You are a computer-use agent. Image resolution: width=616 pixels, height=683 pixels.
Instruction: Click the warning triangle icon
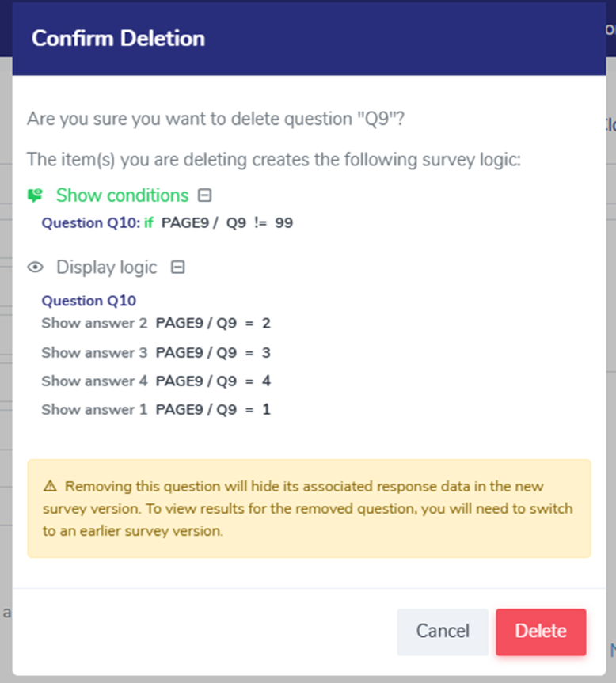coord(50,486)
